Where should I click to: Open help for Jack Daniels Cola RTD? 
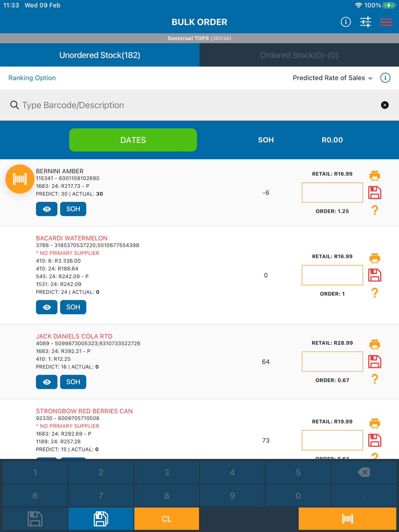coord(375,379)
